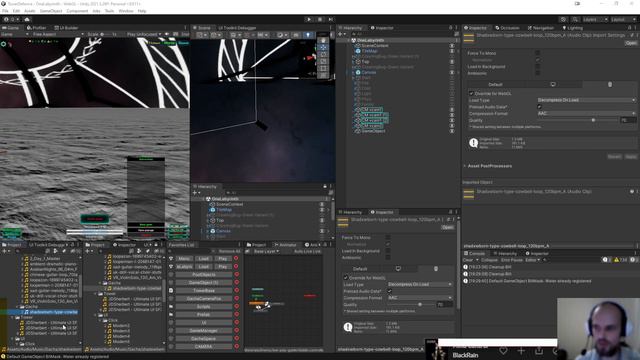
Task: Toggle Preload Audio Data in right inspector
Action: 540,107
